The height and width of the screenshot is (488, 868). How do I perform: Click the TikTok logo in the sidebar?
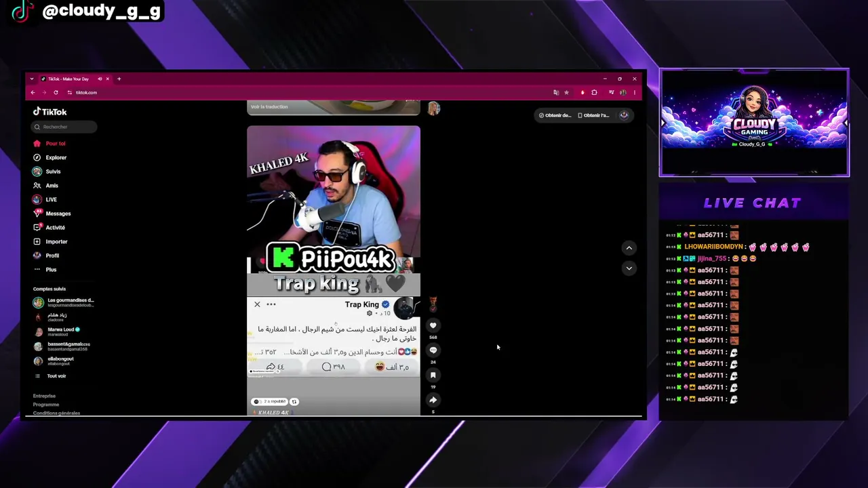pos(50,112)
